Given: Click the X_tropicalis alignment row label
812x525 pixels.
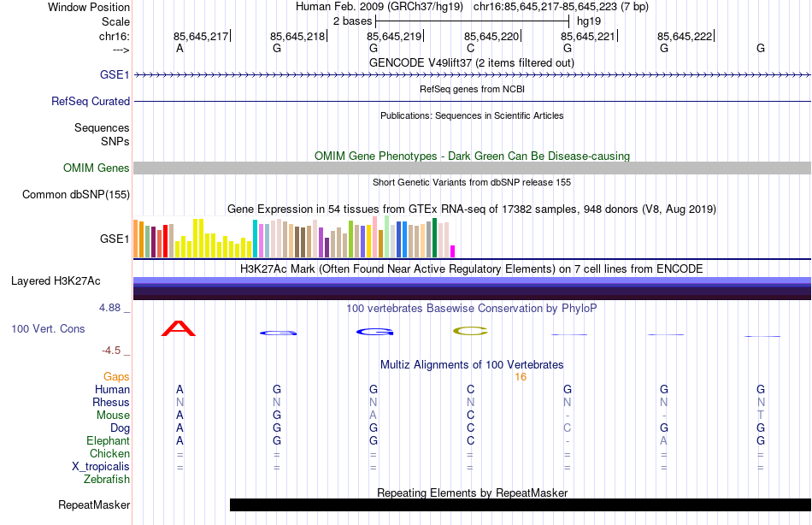Looking at the screenshot, I should 101,467.
